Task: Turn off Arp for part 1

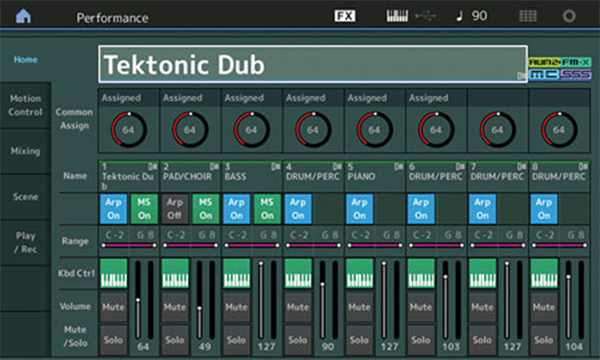Action: coord(114,209)
